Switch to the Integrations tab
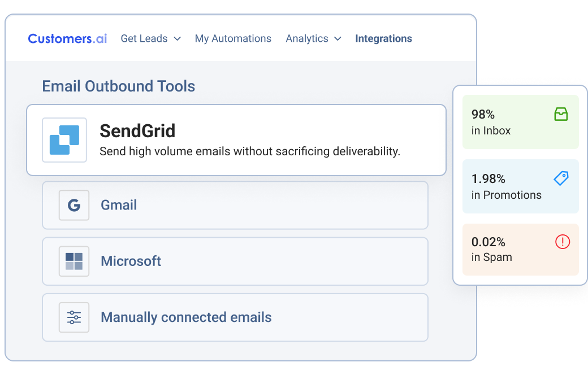 click(x=383, y=38)
